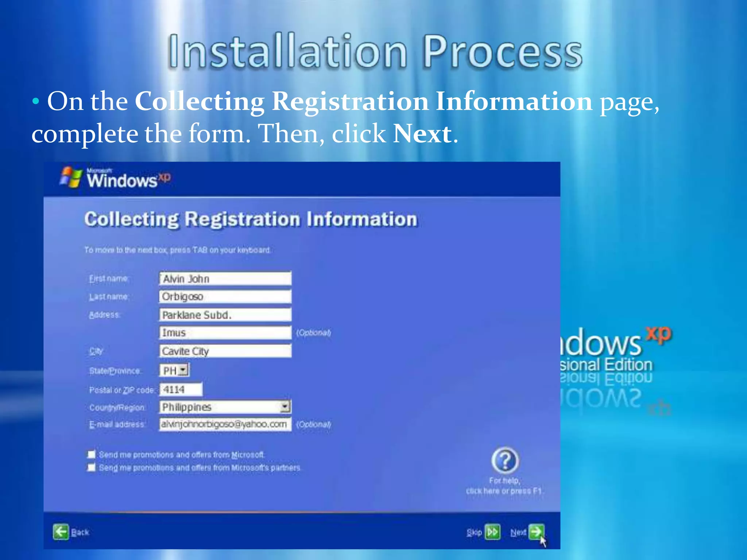Enable promotions from Microsoft's partners checkbox
The image size is (747, 560).
pos(91,467)
